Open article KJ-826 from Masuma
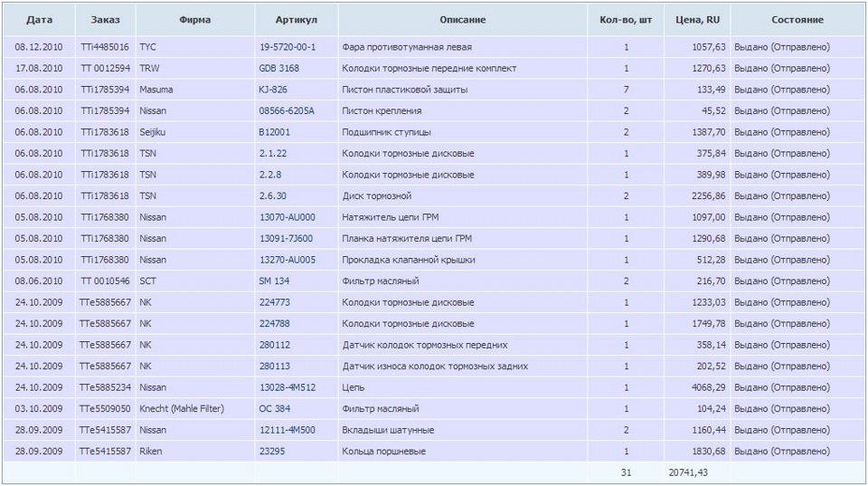 [273, 90]
